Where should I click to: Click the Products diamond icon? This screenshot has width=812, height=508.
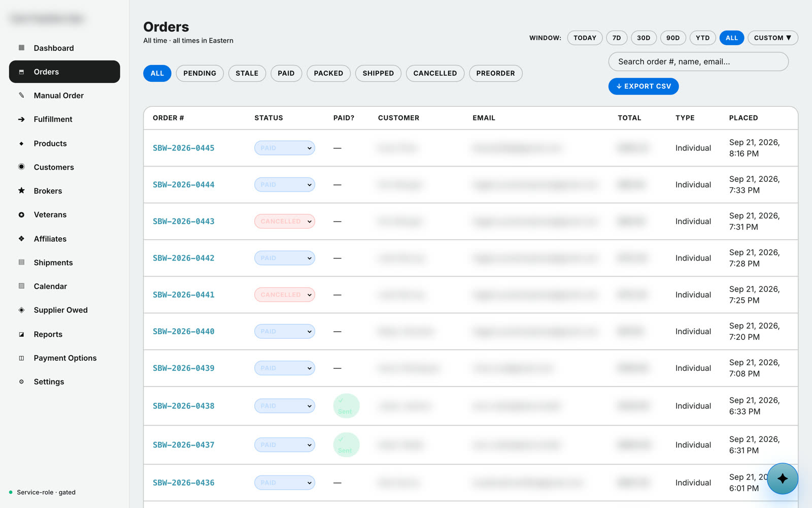(x=21, y=143)
